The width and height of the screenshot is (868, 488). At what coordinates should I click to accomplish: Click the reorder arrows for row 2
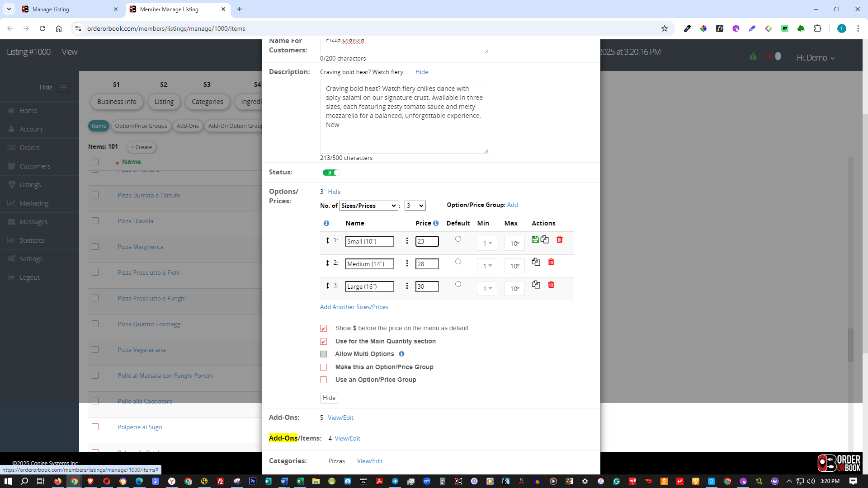(328, 263)
